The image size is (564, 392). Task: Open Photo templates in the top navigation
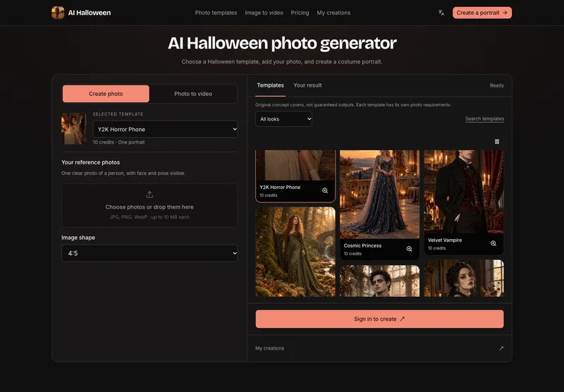216,13
